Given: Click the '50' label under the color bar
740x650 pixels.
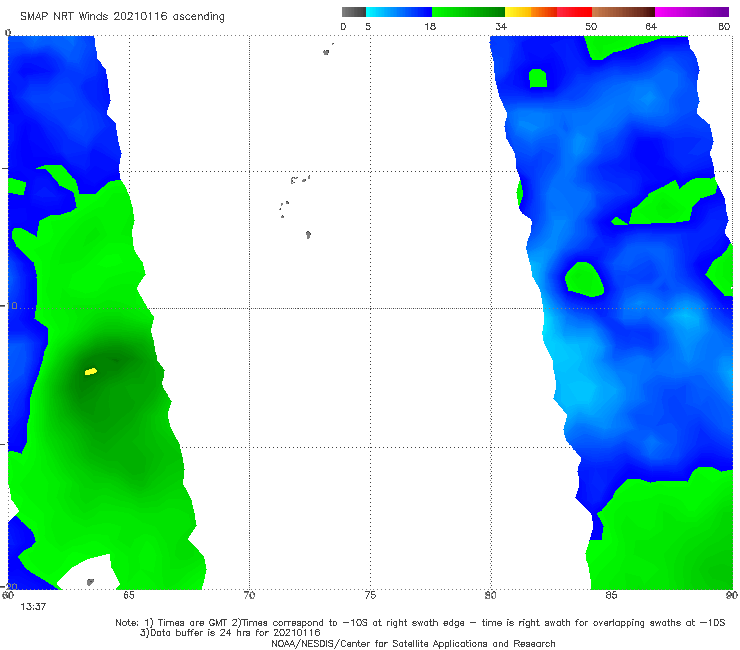Looking at the screenshot, I should point(591,27).
